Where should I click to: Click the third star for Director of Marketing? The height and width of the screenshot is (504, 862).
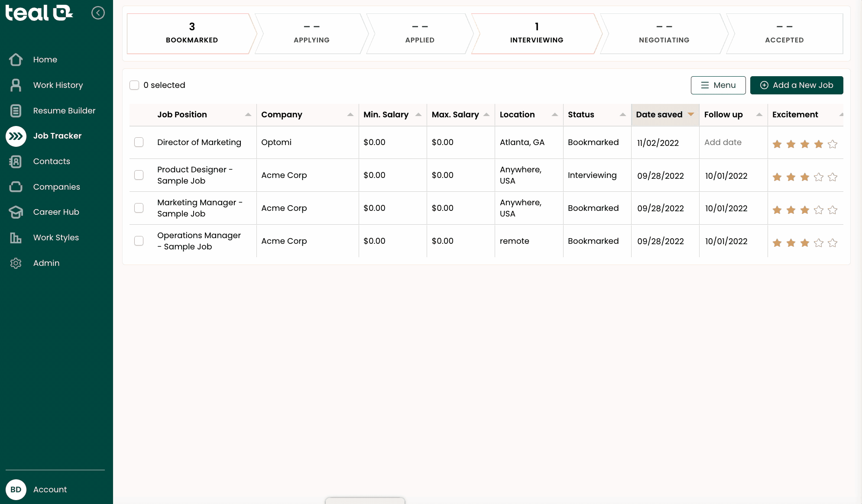click(x=805, y=144)
